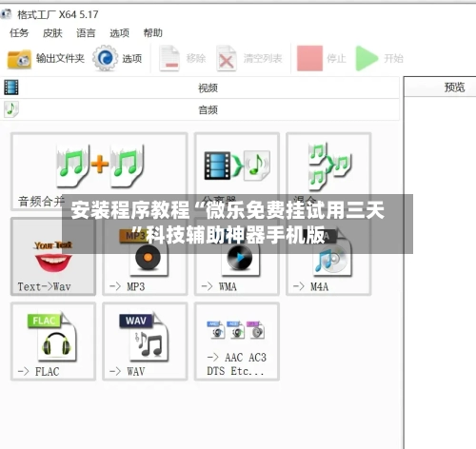Screen dimensions: 476x449
Task: Open the 帮助 menu
Action: 153,32
